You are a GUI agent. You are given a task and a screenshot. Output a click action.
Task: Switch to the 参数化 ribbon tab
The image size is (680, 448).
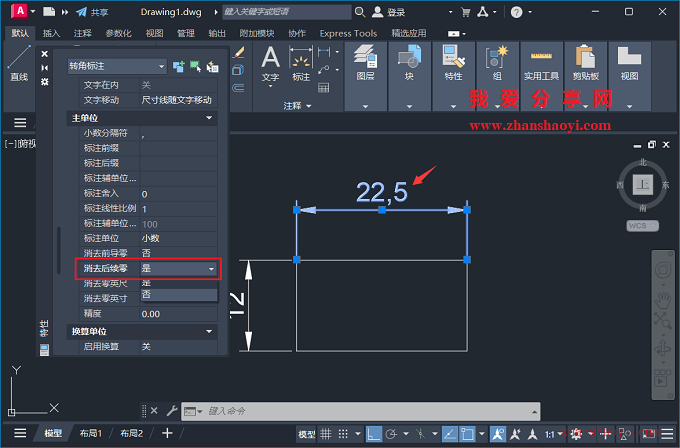(x=118, y=33)
